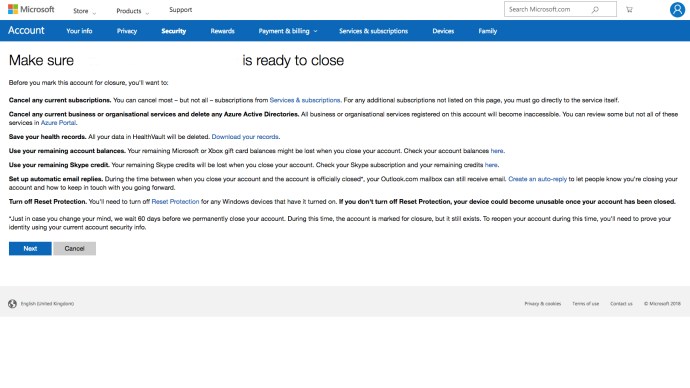
Task: Click 'Save your health records.' text
Action: click(x=48, y=137)
